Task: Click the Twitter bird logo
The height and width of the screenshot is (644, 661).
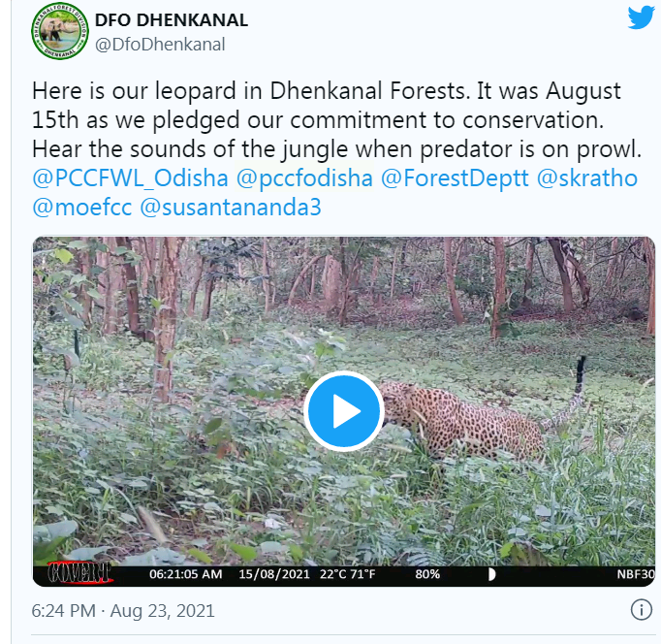Action: point(641,17)
